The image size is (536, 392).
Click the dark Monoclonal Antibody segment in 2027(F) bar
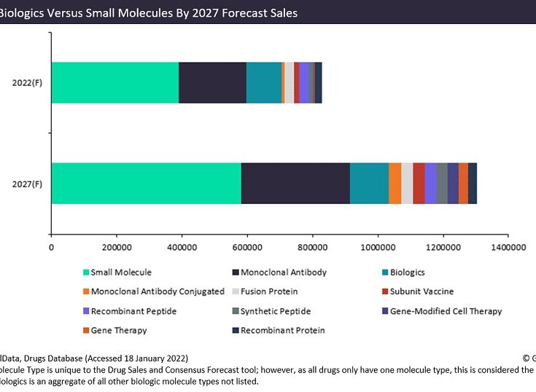pyautogui.click(x=295, y=183)
